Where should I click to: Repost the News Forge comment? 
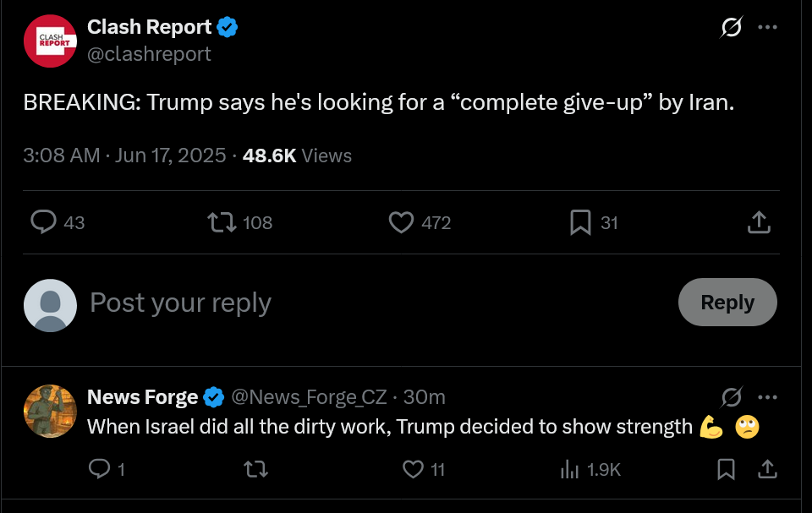(255, 469)
